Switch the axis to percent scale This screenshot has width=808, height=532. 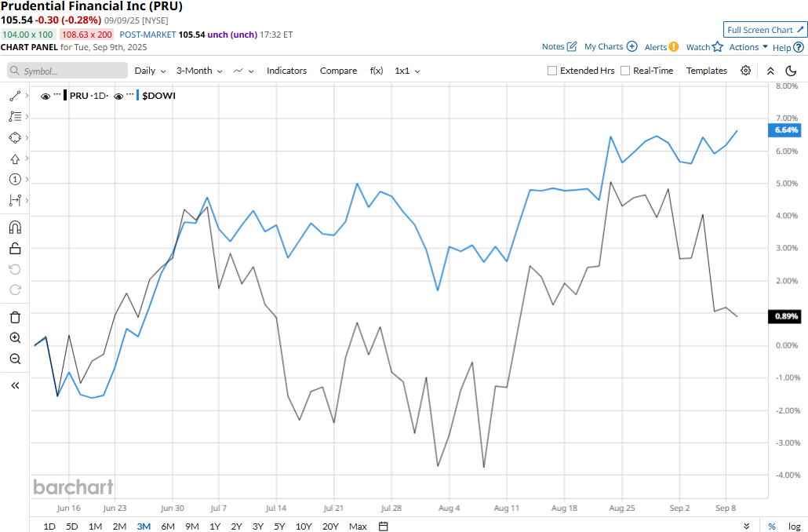point(772,527)
